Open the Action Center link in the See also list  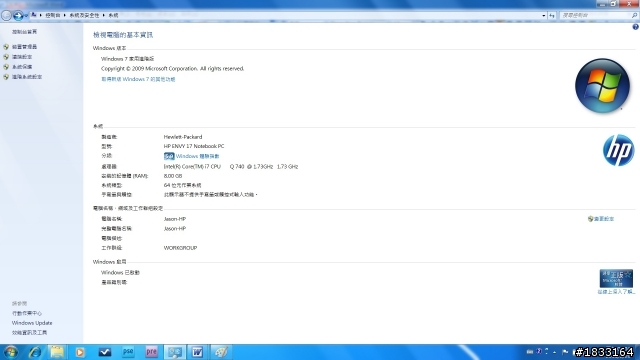(x=27, y=313)
